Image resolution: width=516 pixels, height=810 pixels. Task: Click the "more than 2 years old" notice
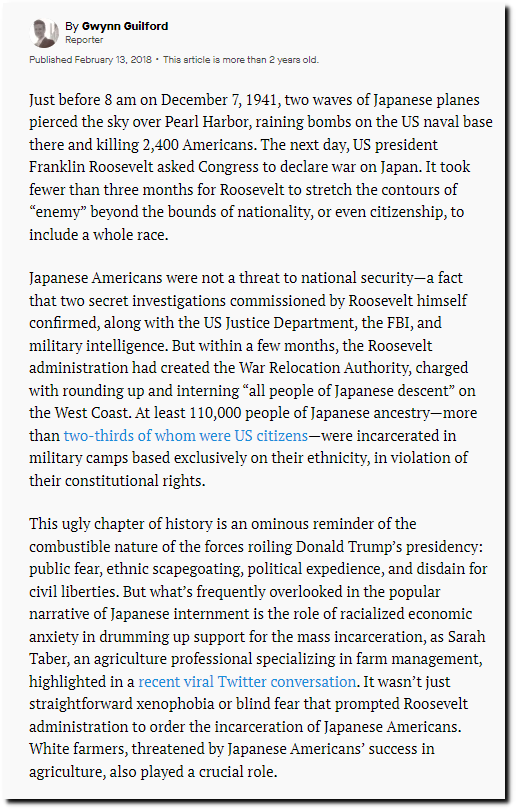coord(241,60)
